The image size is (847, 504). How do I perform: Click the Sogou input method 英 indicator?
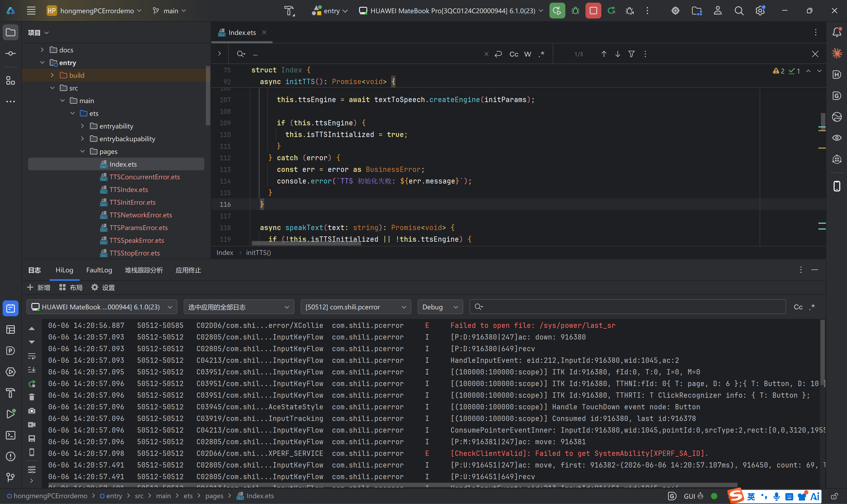(751, 497)
